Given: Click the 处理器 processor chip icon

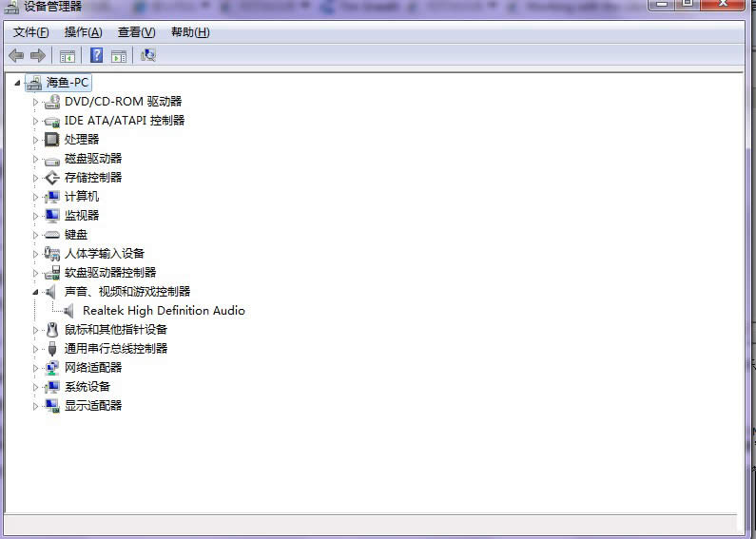Looking at the screenshot, I should coord(52,140).
